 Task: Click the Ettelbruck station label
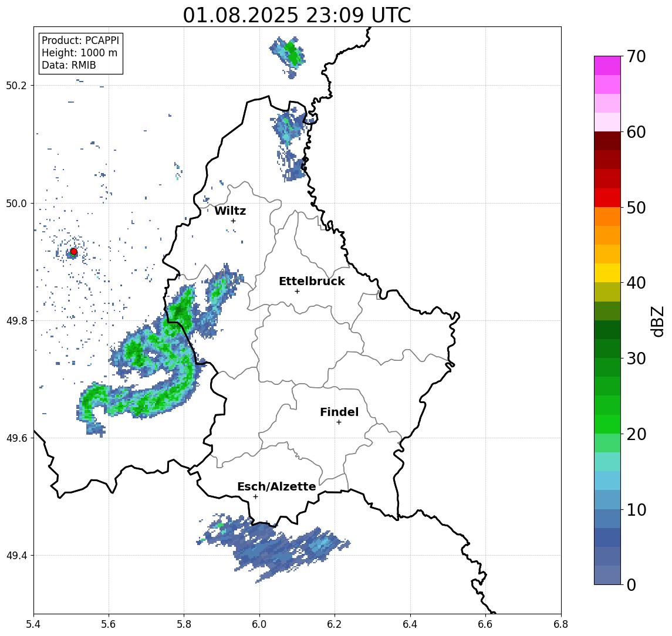[x=312, y=281]
